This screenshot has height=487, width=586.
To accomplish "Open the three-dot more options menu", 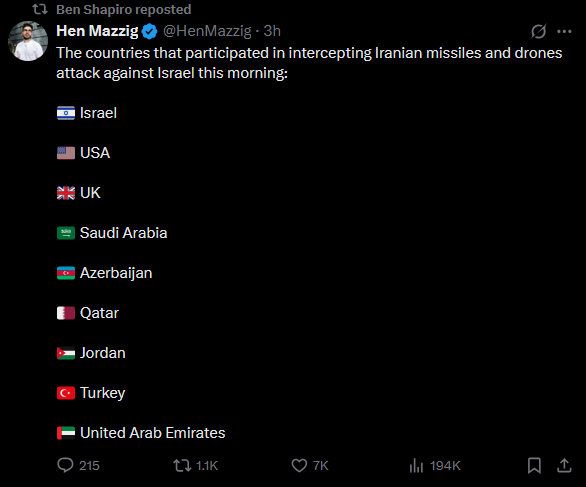I will (564, 31).
